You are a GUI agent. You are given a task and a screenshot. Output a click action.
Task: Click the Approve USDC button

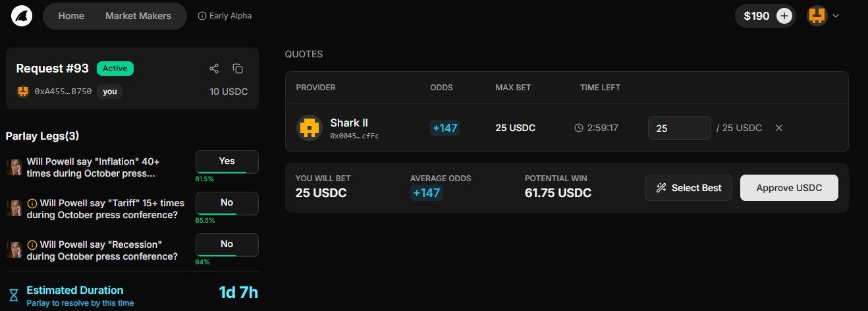[x=789, y=188]
